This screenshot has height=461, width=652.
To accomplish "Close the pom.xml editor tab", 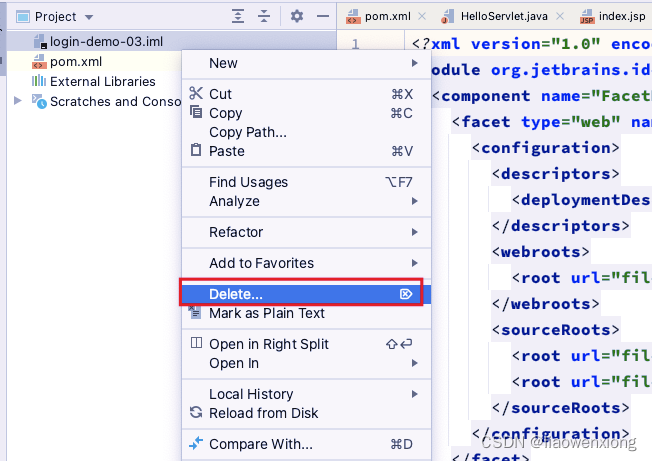I will pos(422,16).
